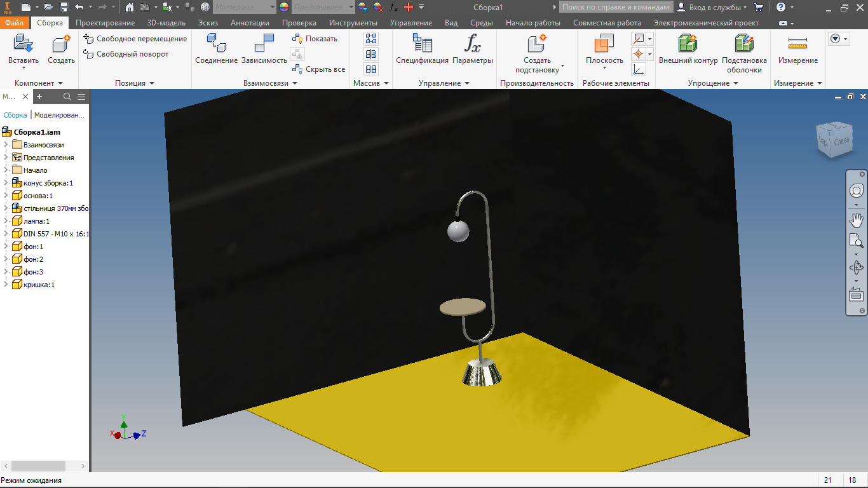
Task: Click Вход в службы sign-in
Action: (712, 8)
